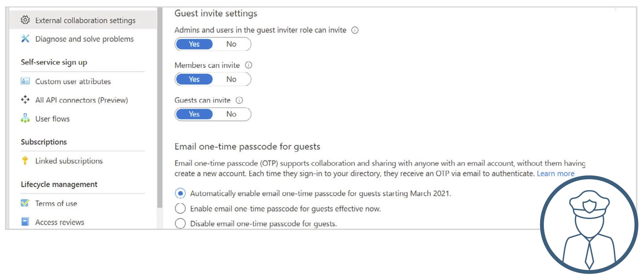Open User flows menu item
This screenshot has height=278, width=644.
tap(52, 119)
